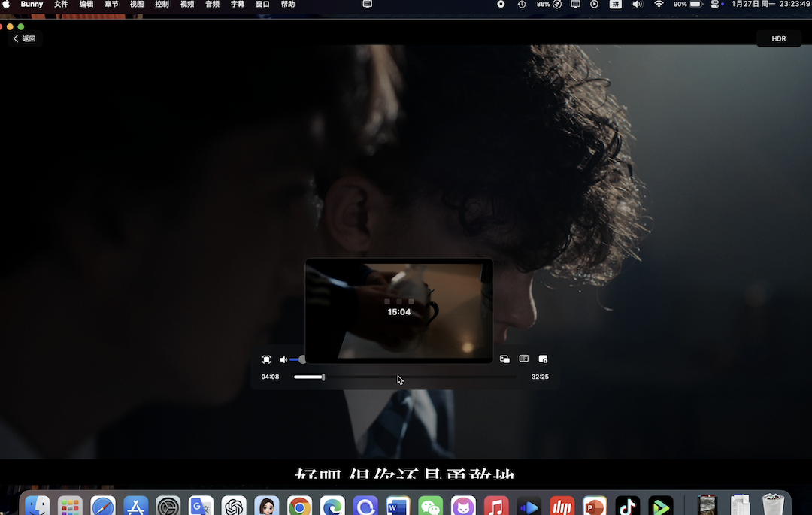Open the 文件 menu

coord(61,5)
